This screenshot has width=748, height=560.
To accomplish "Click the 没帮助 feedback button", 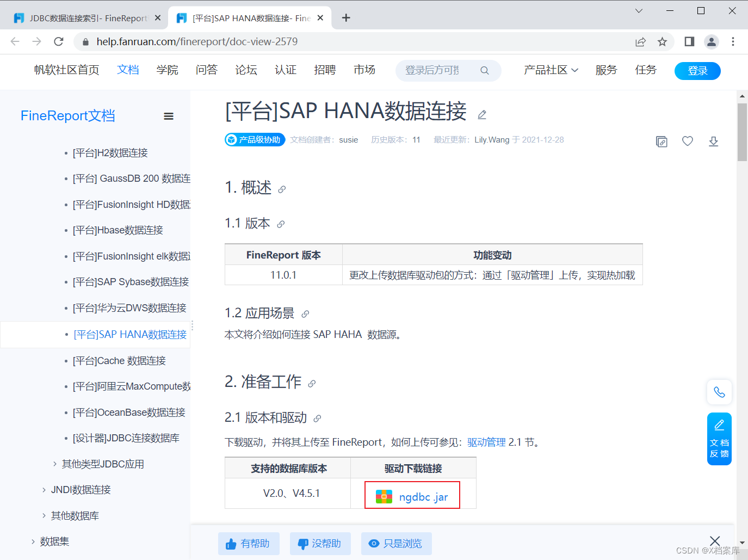I will [x=320, y=544].
